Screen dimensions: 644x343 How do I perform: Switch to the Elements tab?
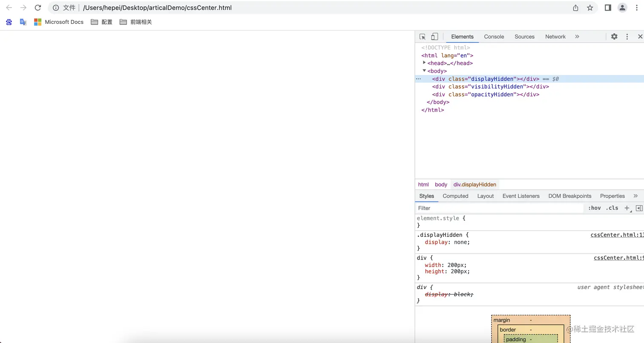coord(462,37)
